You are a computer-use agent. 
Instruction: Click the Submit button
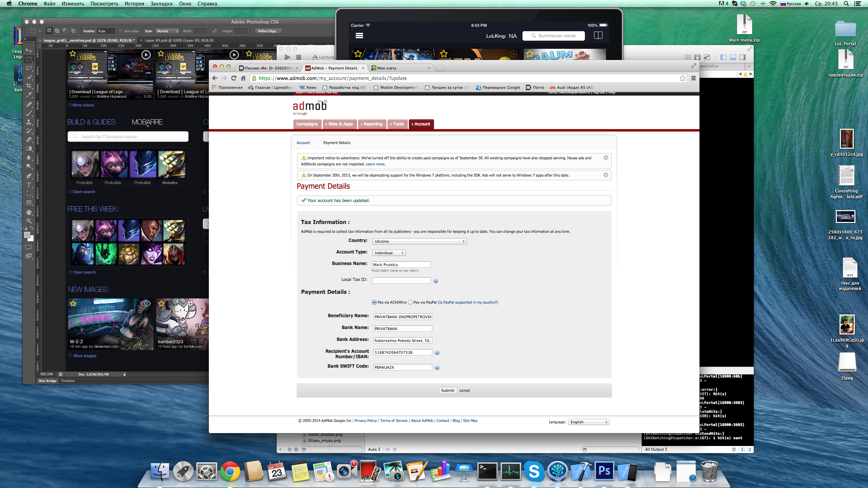pos(448,390)
